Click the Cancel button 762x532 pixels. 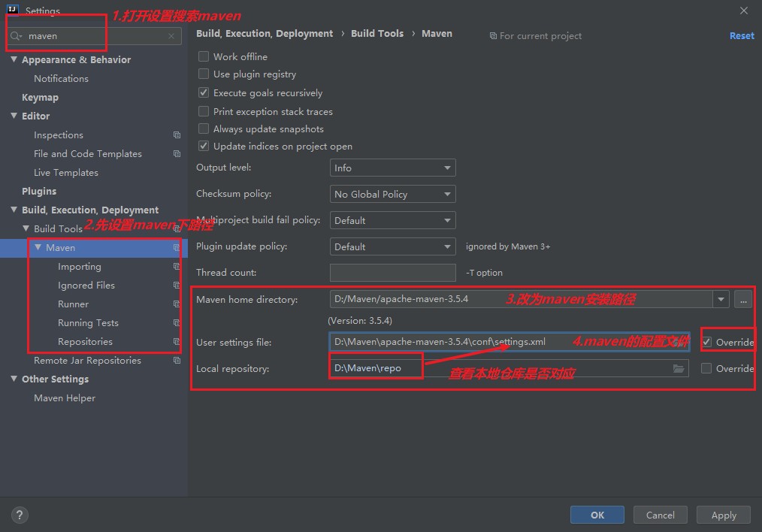[660, 515]
